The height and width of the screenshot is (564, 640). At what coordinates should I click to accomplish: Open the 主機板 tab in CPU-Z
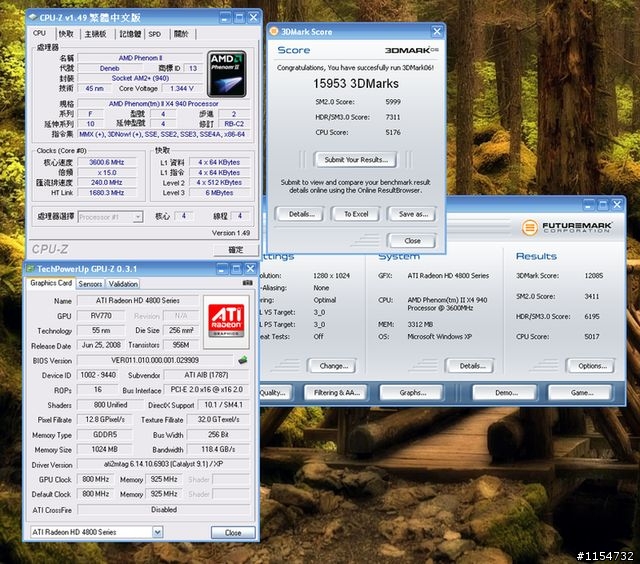tap(96, 34)
